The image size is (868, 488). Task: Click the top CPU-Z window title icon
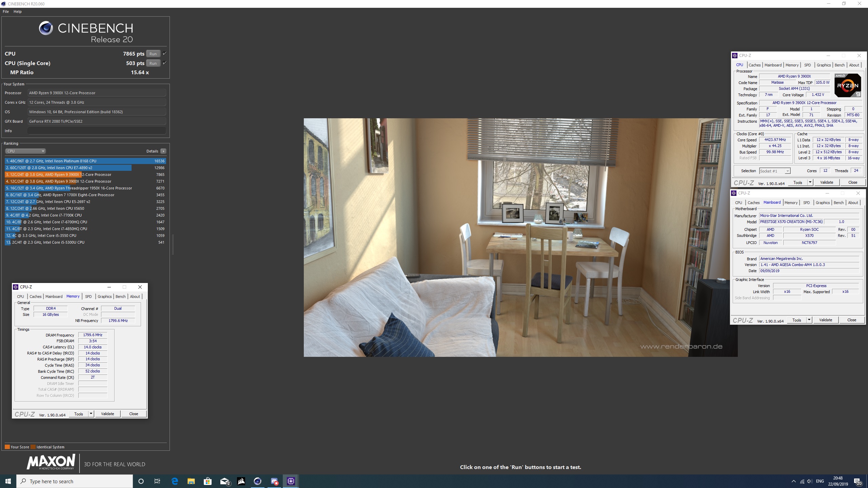click(735, 56)
